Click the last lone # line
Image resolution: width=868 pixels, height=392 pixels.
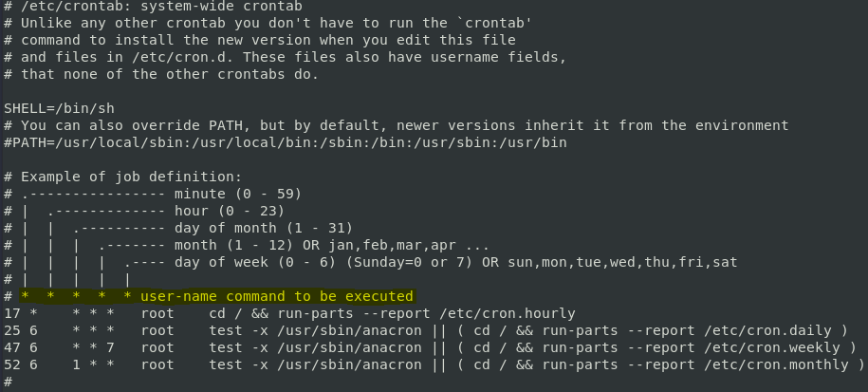click(x=8, y=382)
